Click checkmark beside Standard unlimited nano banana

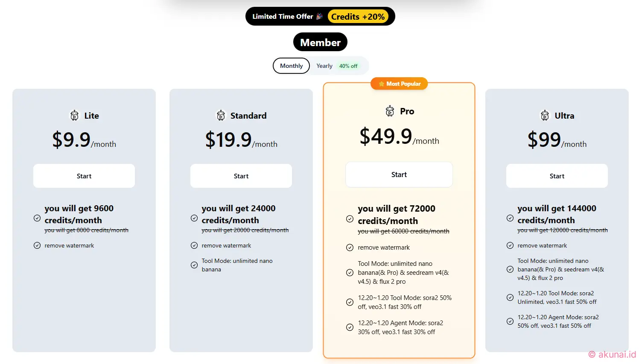(x=194, y=265)
